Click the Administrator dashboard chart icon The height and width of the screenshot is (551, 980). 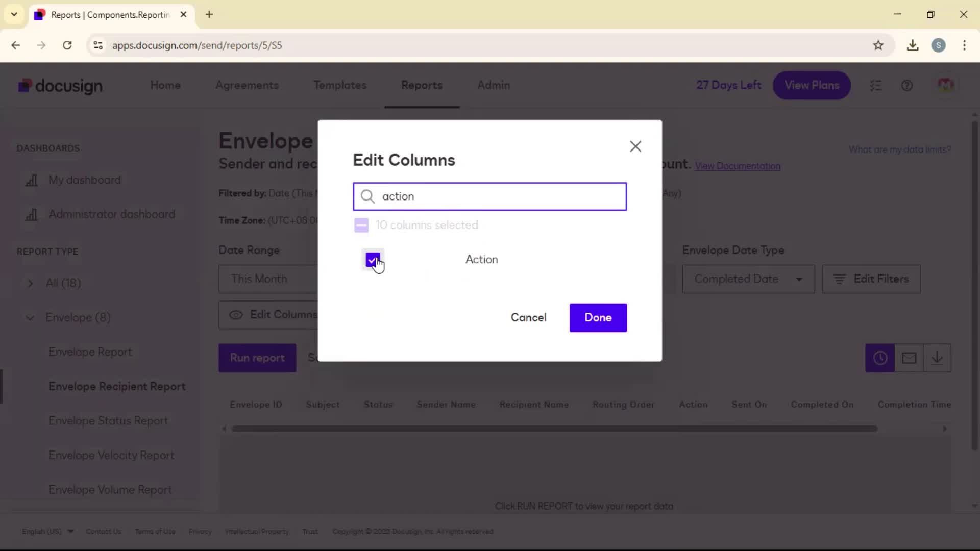32,215
